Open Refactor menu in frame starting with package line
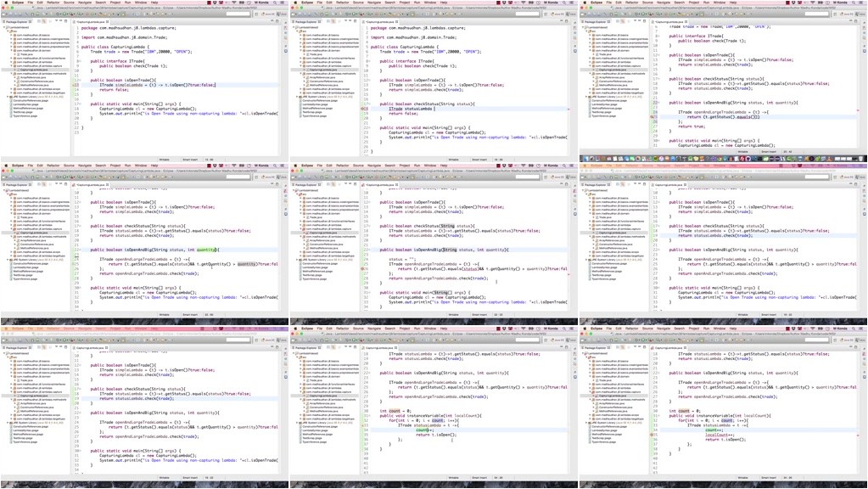 click(53, 3)
